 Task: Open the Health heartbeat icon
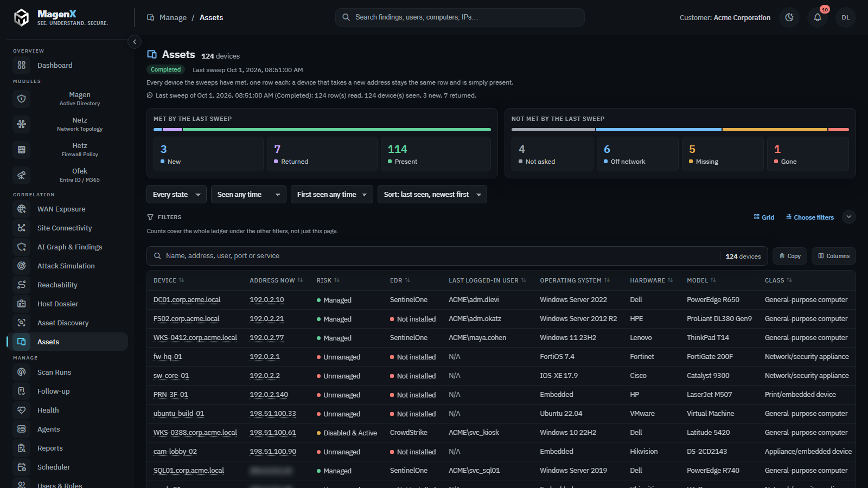22,410
